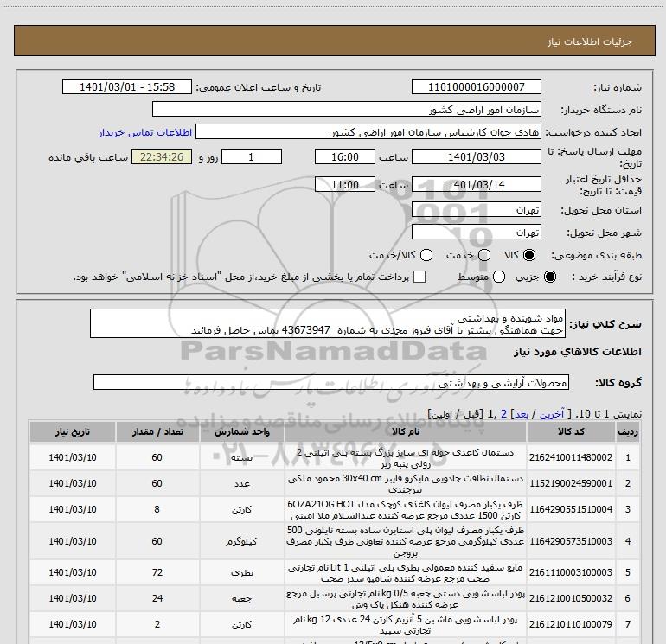666x644 pixels.
Task: Go to بعد page link
Action: [x=522, y=414]
